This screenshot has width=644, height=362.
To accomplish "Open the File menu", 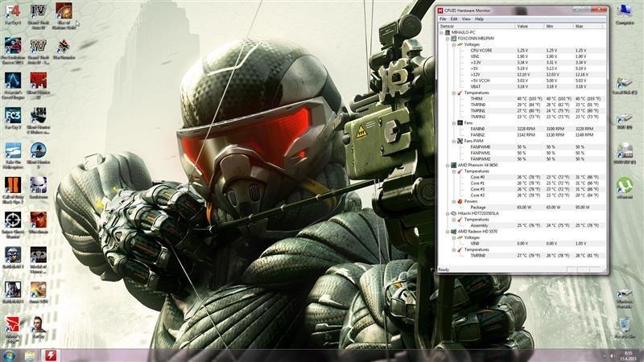I will (443, 19).
